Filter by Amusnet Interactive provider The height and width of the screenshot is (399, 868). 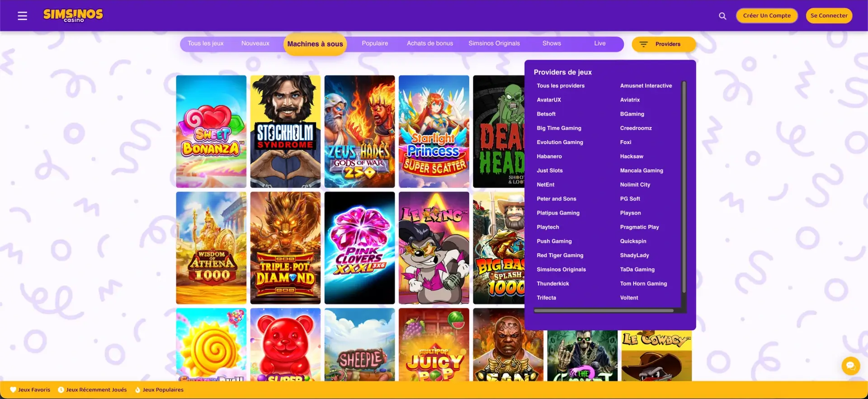point(646,86)
